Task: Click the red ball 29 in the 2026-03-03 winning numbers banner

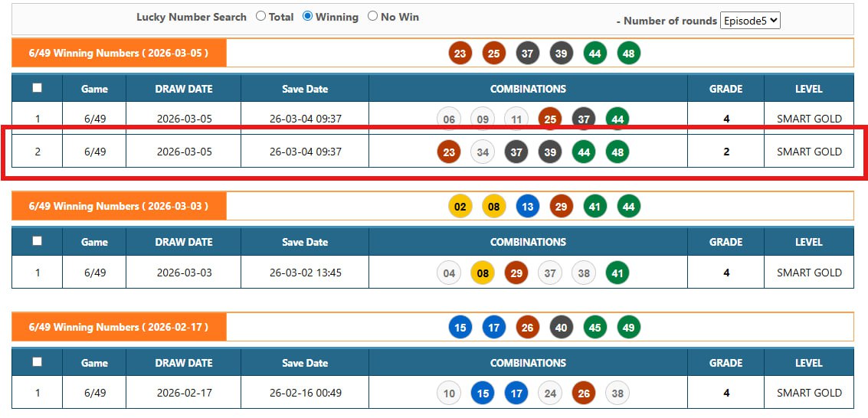Action: (x=562, y=207)
